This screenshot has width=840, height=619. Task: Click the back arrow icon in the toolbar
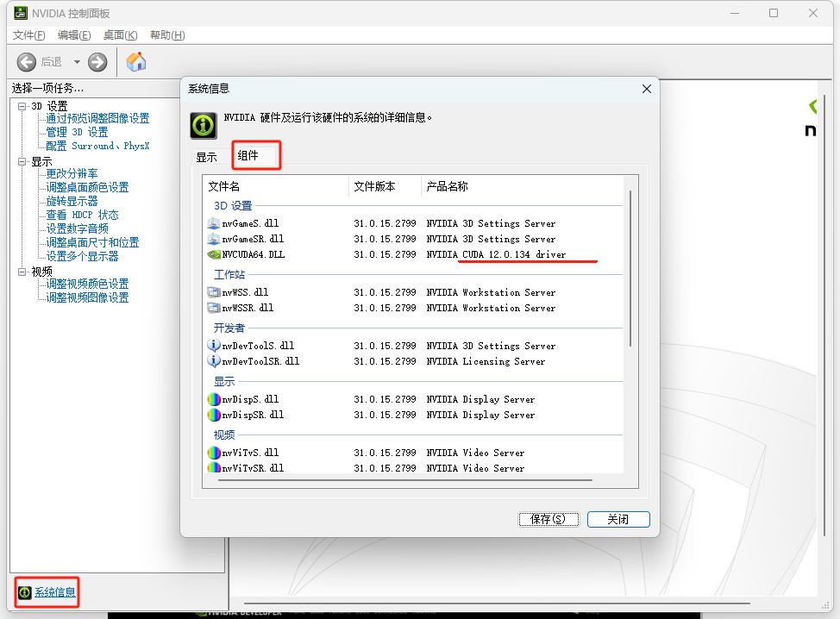(26, 62)
